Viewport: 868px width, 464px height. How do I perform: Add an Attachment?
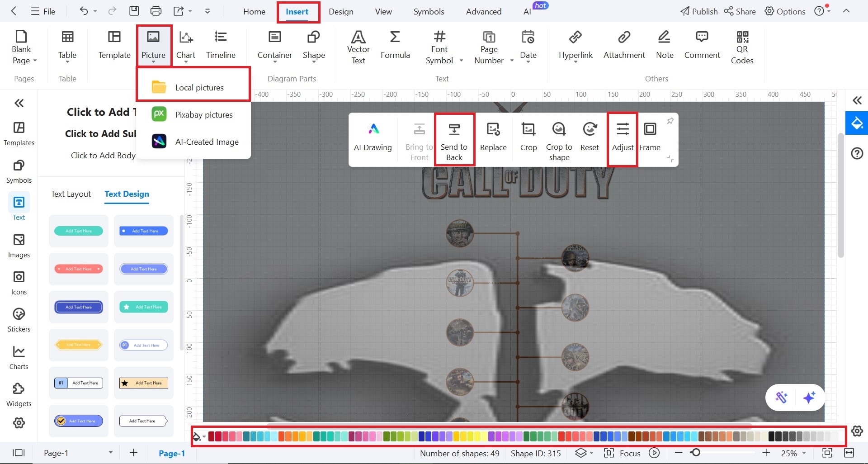pyautogui.click(x=624, y=45)
